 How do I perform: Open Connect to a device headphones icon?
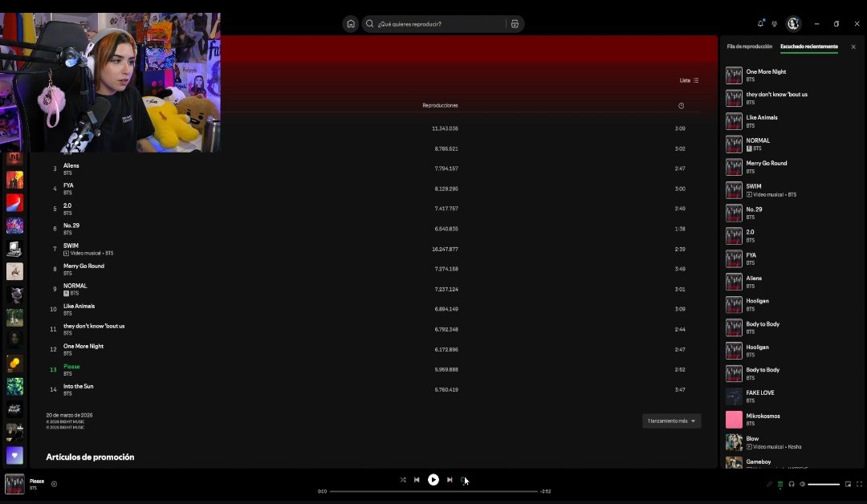[x=792, y=484]
